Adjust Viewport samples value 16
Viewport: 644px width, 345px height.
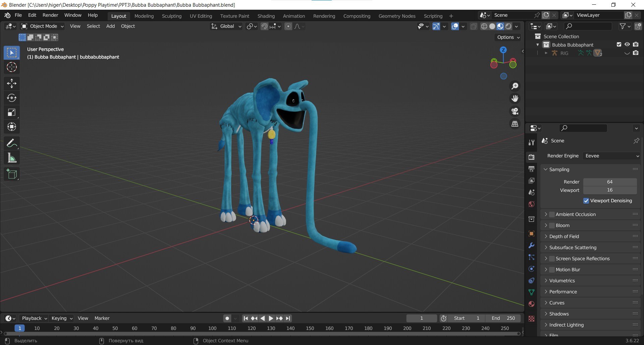(x=610, y=190)
